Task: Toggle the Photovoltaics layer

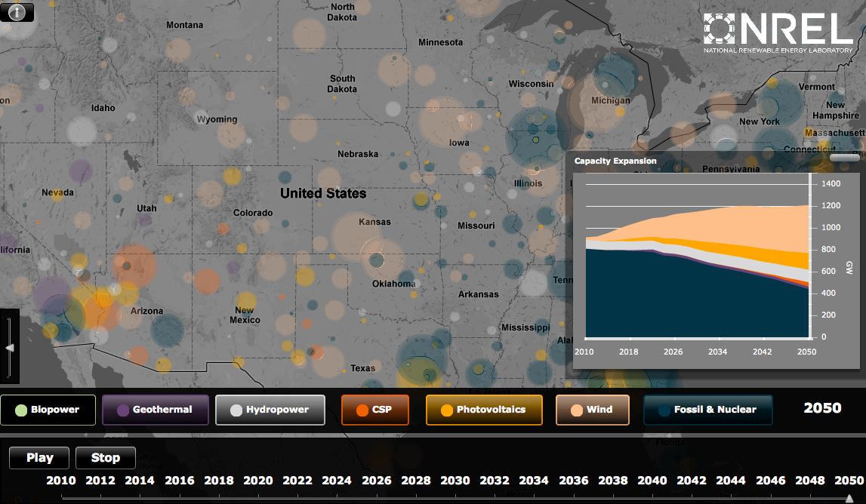Action: (x=484, y=410)
